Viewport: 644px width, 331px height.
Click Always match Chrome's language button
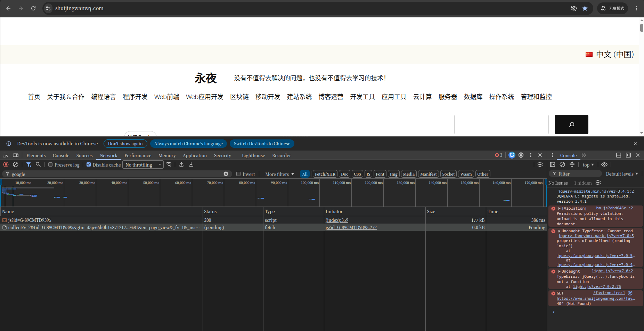point(188,144)
